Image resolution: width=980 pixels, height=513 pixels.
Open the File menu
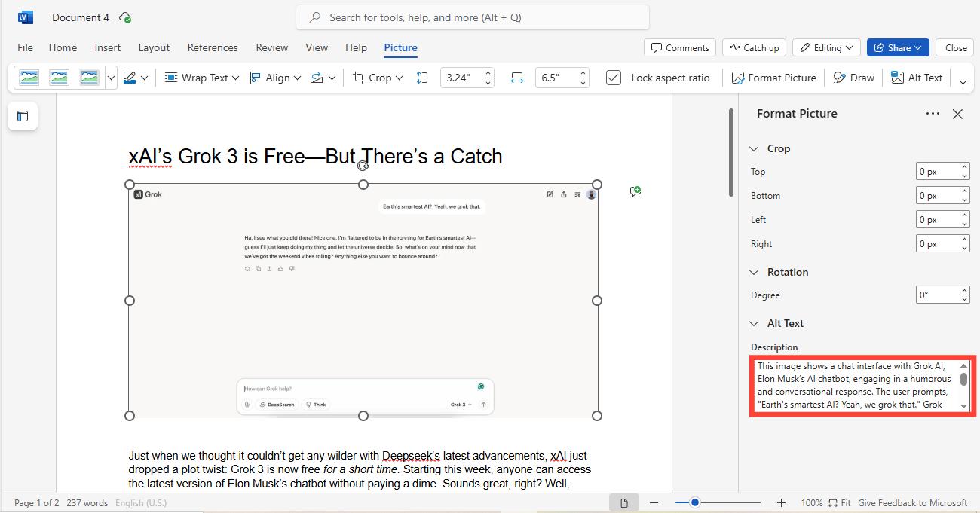pos(25,47)
